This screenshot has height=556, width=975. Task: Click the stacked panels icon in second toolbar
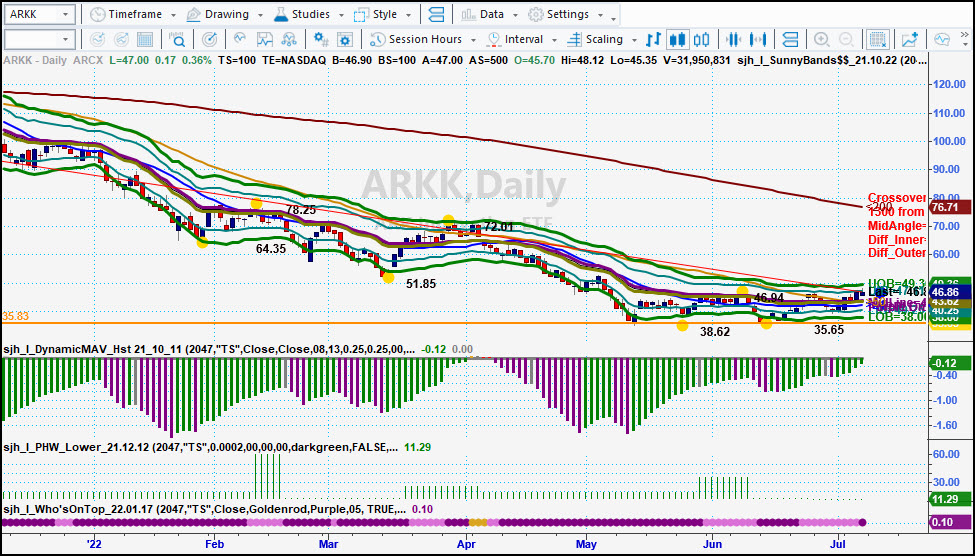790,40
